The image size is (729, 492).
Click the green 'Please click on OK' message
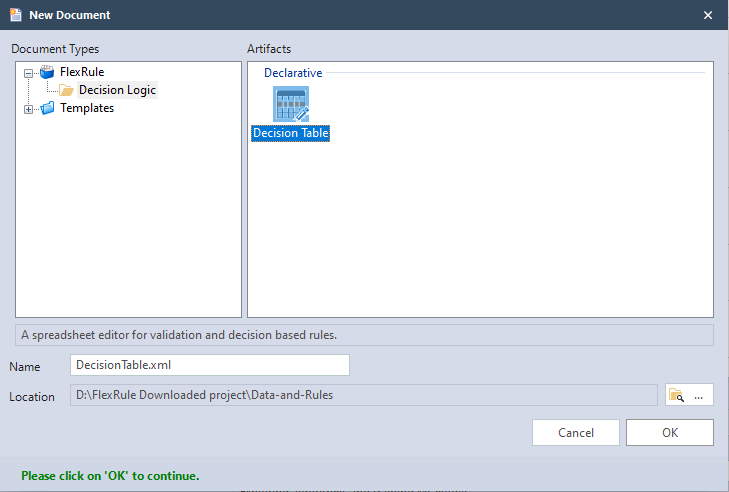[x=110, y=476]
